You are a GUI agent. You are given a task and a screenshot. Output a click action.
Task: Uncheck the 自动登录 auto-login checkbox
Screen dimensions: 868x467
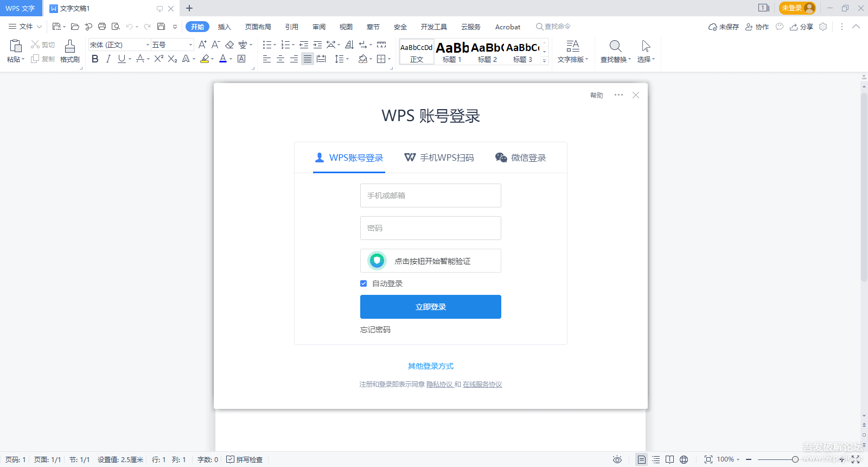click(x=363, y=283)
